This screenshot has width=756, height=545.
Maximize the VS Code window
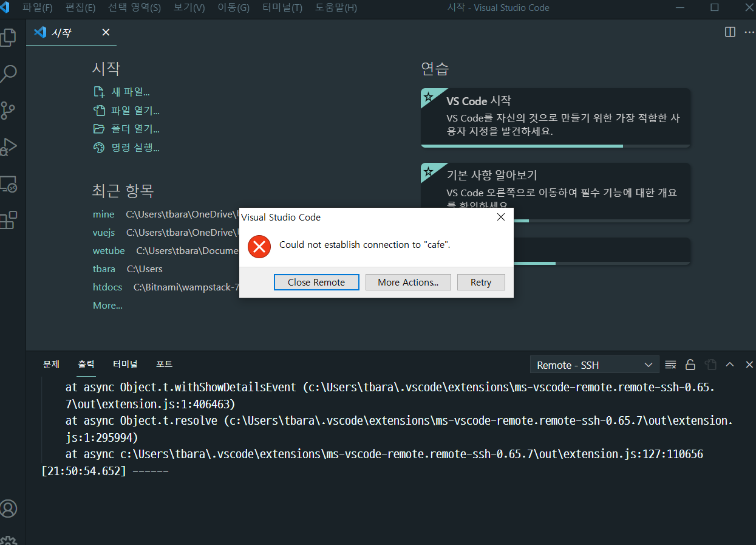point(715,8)
